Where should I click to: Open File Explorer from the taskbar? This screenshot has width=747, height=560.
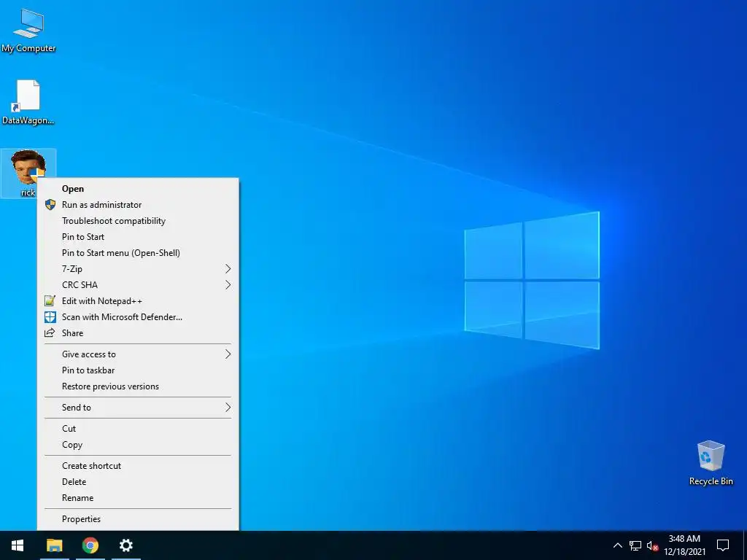pyautogui.click(x=54, y=545)
